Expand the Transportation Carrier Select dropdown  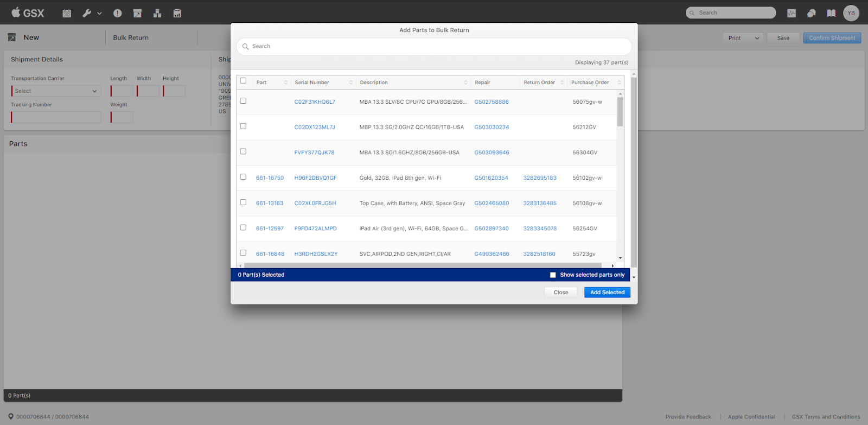coord(56,91)
